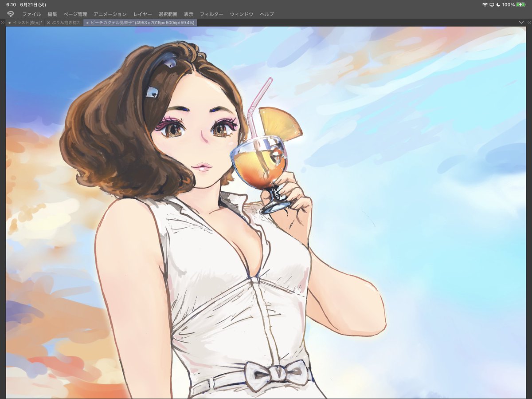Tap the screen mirroring status icon
Viewport: 532px width, 399px height.
point(492,4)
